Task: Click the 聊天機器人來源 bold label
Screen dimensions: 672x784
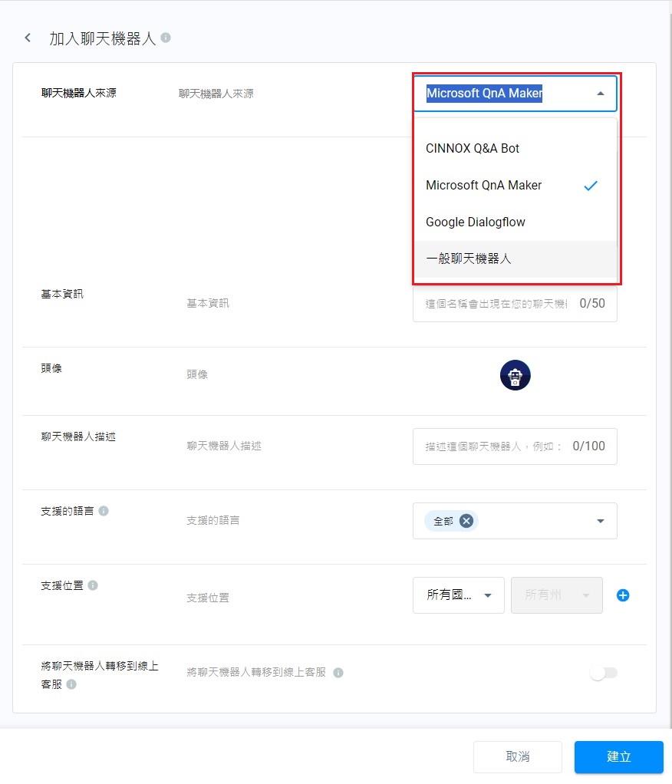Action: [78, 93]
